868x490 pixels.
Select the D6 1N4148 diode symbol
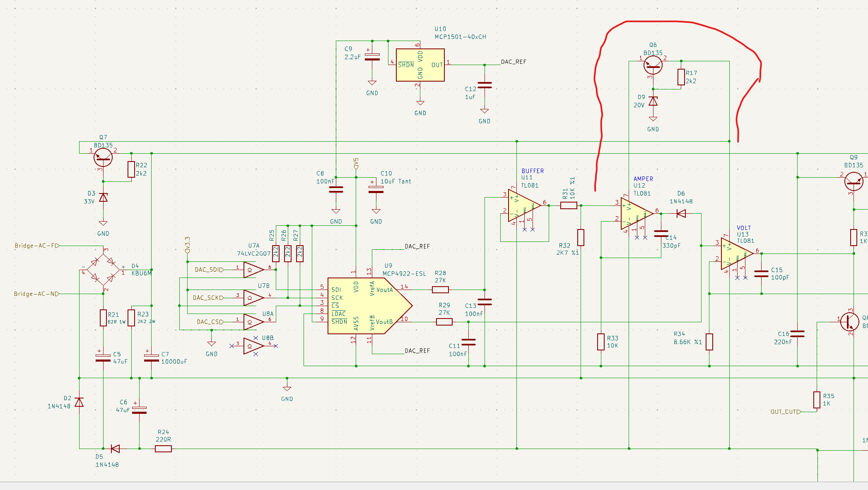tap(681, 213)
